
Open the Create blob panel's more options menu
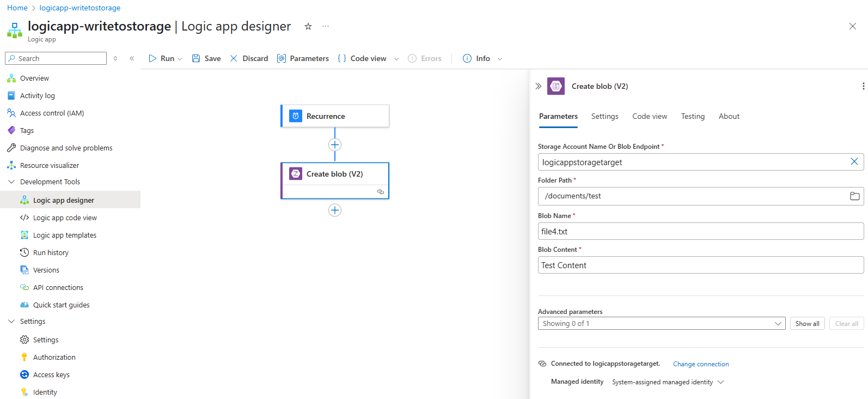click(x=863, y=86)
